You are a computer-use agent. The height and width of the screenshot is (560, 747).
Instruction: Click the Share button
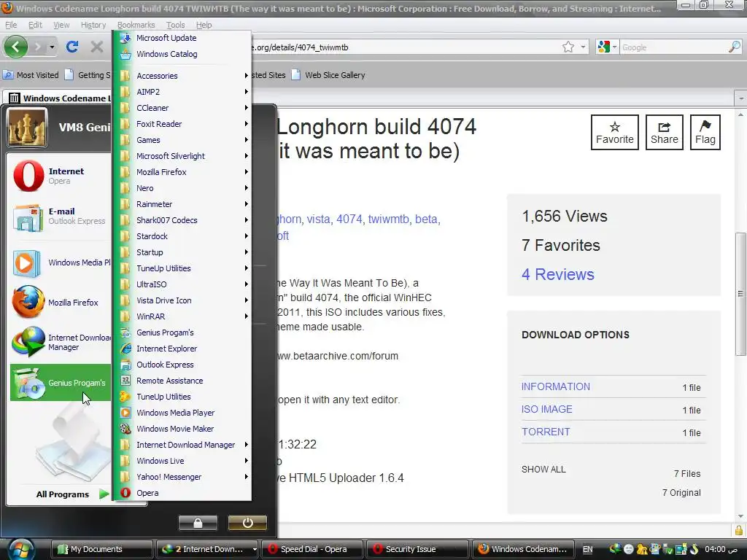pos(664,133)
